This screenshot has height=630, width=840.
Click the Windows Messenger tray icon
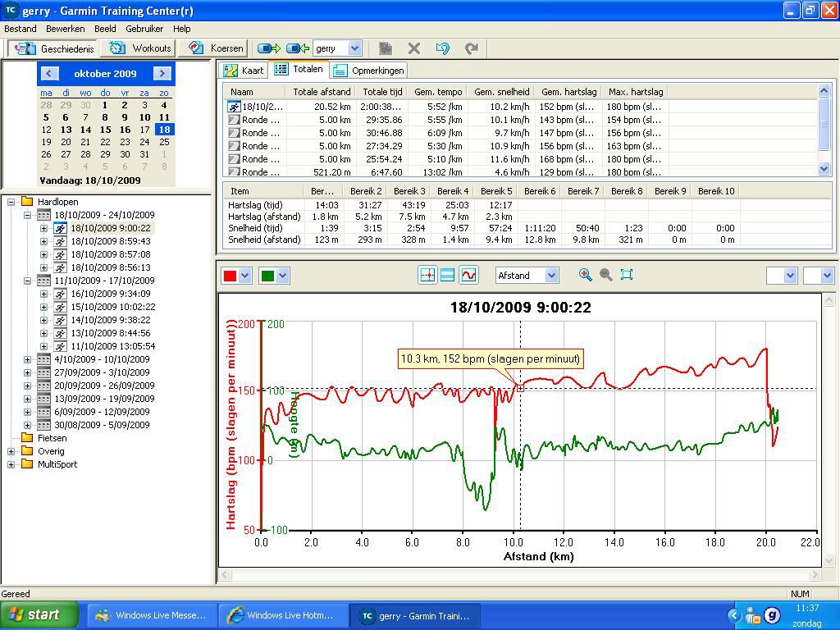tap(753, 616)
